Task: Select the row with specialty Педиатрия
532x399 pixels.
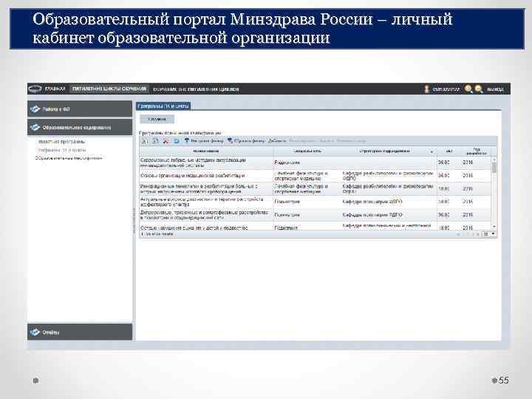Action: (316, 227)
